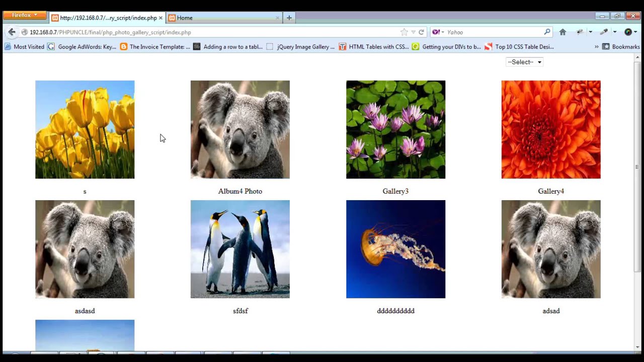This screenshot has width=644, height=362.
Task: Reload the current page
Action: tap(421, 32)
